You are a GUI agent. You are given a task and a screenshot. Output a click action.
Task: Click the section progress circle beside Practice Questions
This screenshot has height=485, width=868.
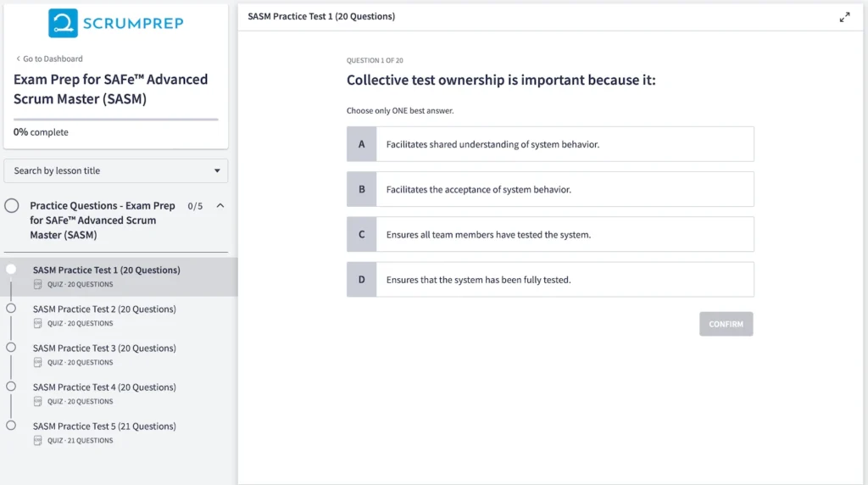(12, 206)
